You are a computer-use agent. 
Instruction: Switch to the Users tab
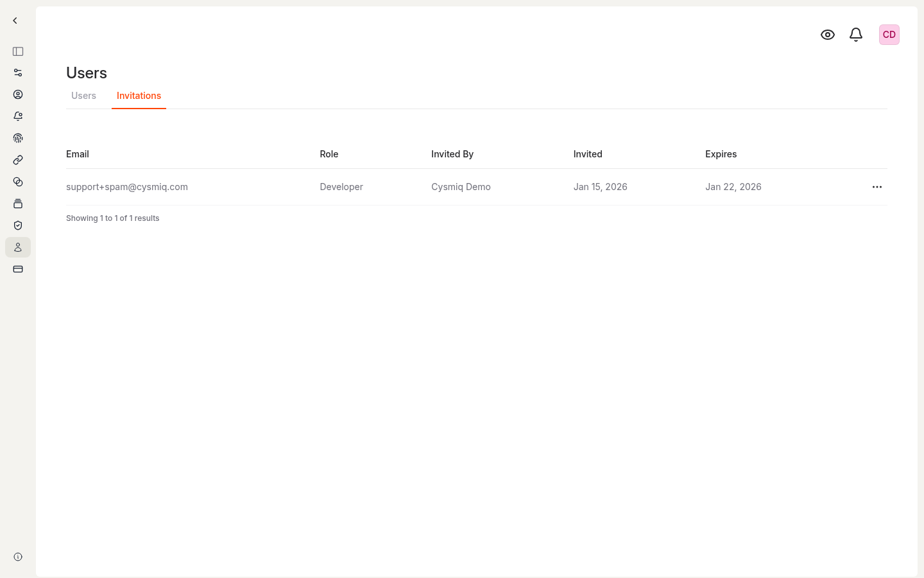click(83, 95)
